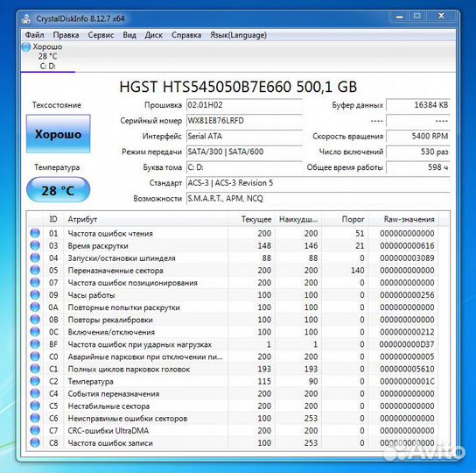The image size is (476, 473).
Task: Click the rotation speed value 5400 RPM
Action: tap(418, 136)
